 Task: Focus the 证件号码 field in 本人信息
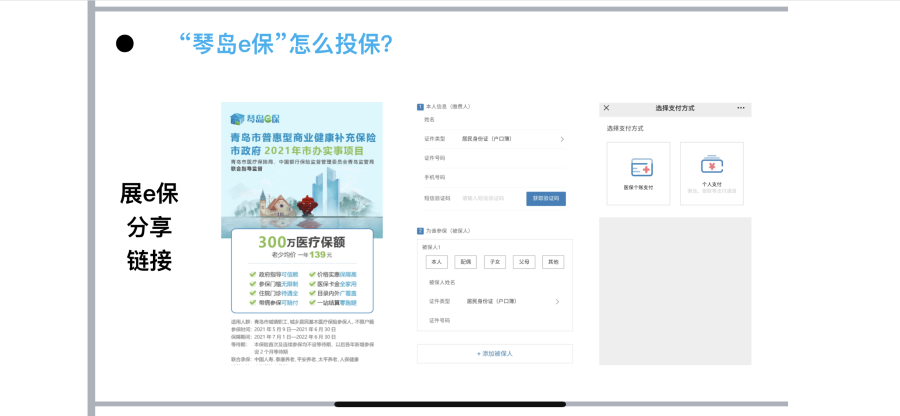point(495,158)
